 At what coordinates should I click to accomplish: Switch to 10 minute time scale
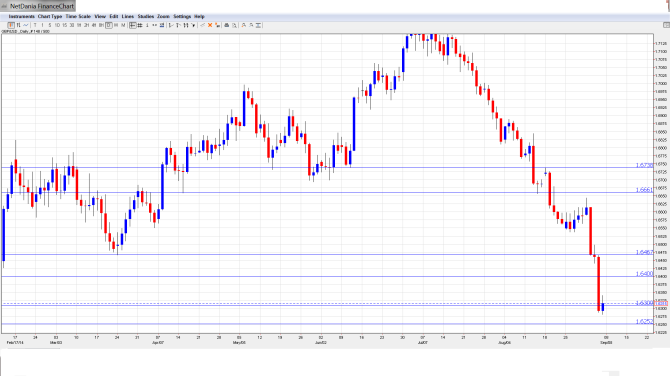pos(57,25)
